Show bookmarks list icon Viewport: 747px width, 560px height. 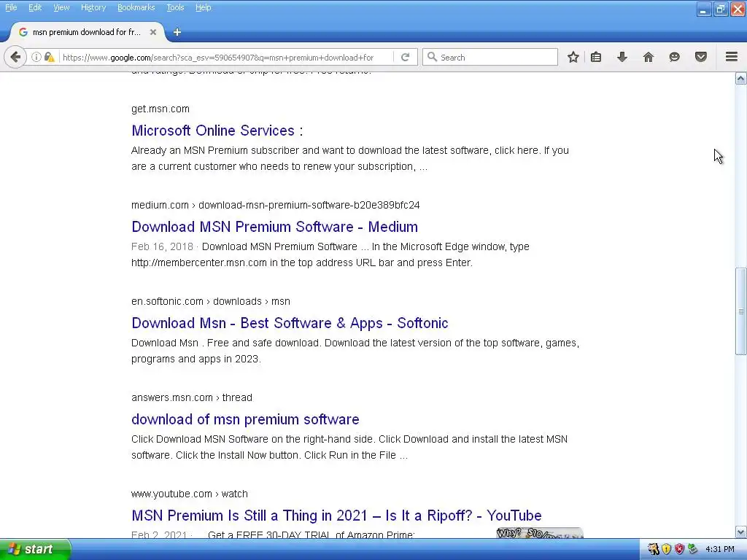tap(596, 57)
